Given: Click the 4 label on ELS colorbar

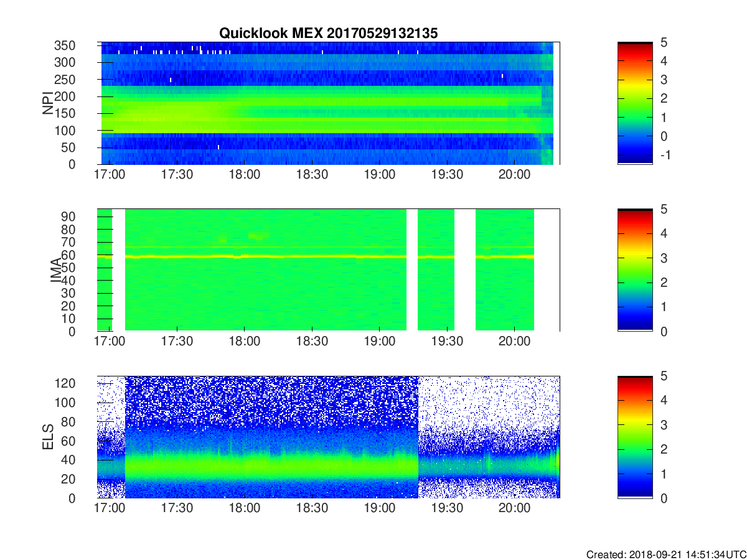Looking at the screenshot, I should click(664, 400).
